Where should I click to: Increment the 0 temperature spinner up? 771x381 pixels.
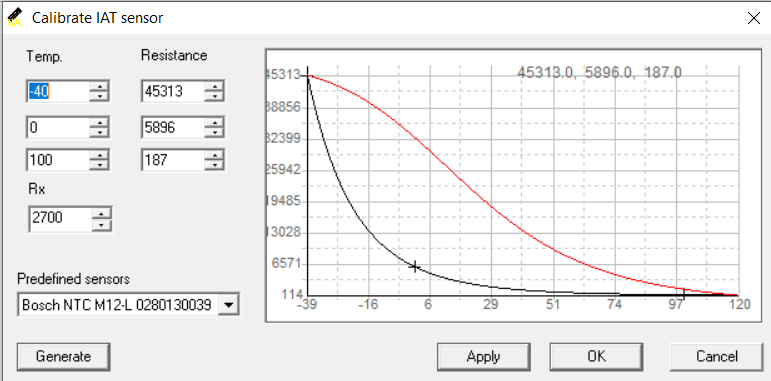point(99,122)
